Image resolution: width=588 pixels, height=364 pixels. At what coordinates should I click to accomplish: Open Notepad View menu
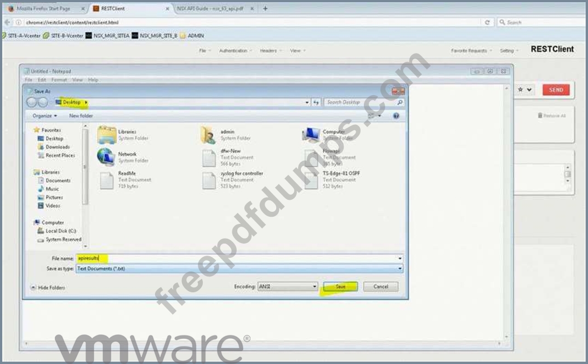77,80
